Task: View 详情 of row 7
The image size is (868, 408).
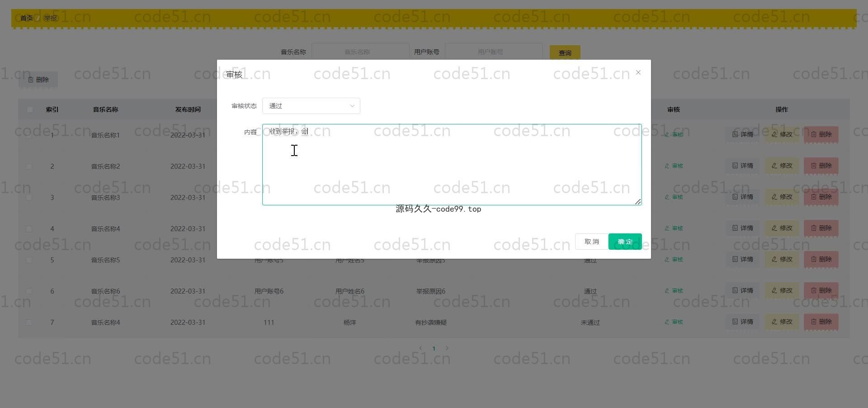Action: click(743, 322)
